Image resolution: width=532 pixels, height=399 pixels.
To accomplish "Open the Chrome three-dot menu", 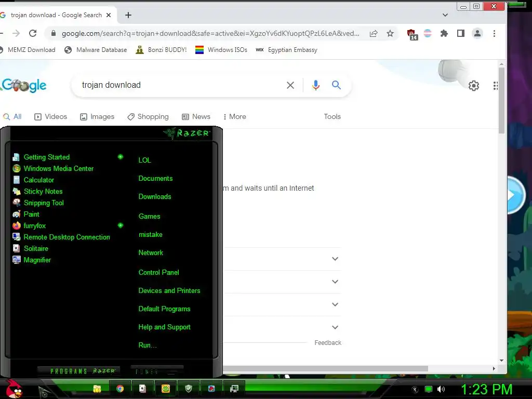I will 494,33.
